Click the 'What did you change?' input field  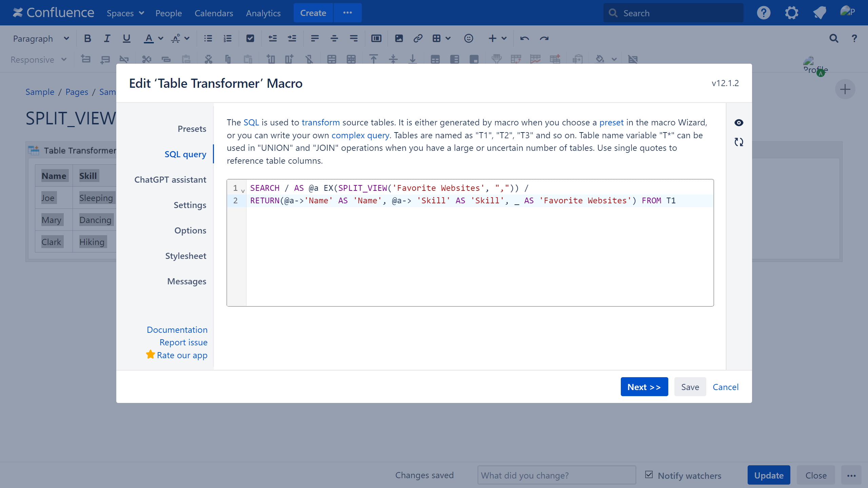(556, 475)
